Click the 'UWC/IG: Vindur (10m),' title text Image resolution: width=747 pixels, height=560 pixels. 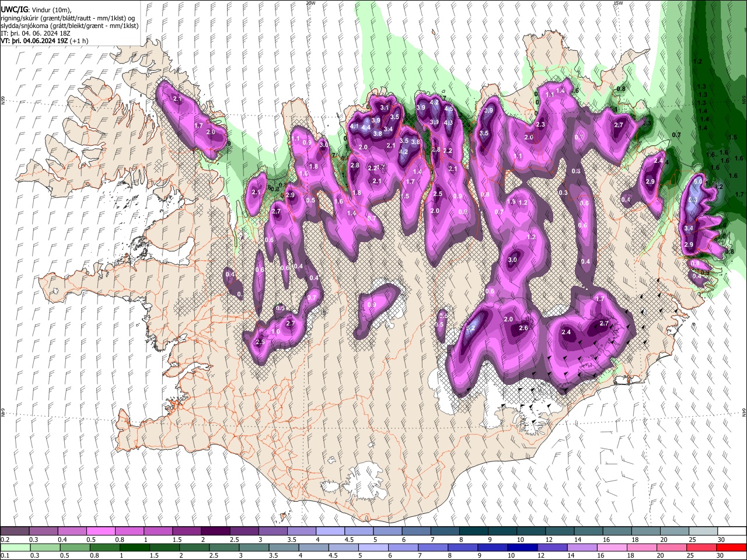36,10
